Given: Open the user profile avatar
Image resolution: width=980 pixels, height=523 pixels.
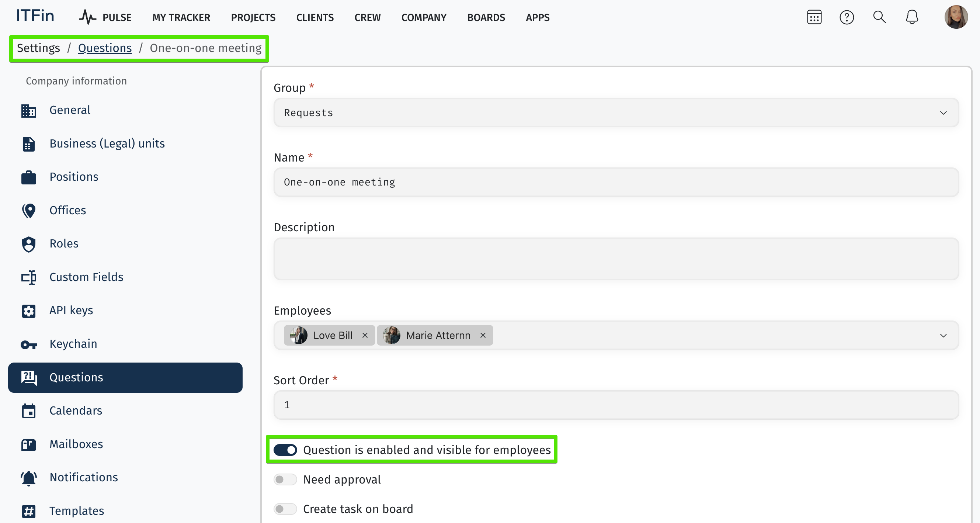Looking at the screenshot, I should point(956,17).
